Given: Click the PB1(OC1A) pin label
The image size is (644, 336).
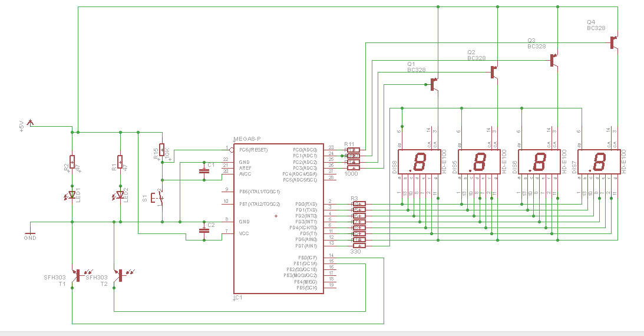Looking at the screenshot, I should pyautogui.click(x=305, y=263).
